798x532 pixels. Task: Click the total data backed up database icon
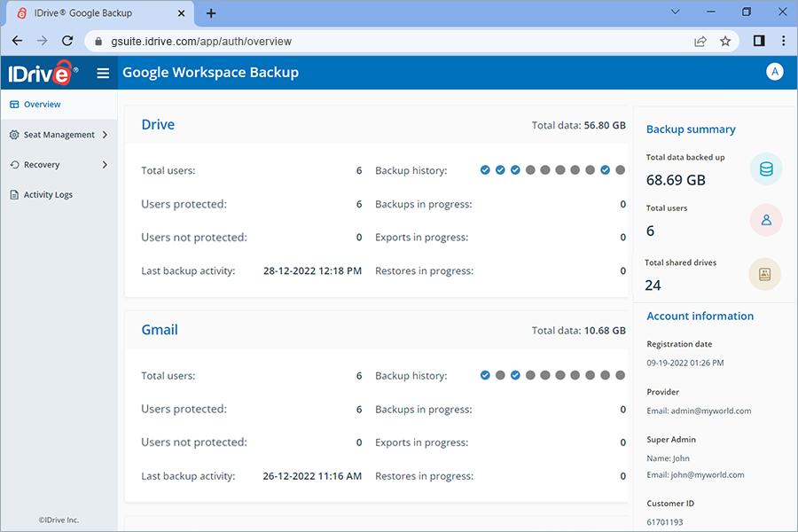pyautogui.click(x=765, y=168)
